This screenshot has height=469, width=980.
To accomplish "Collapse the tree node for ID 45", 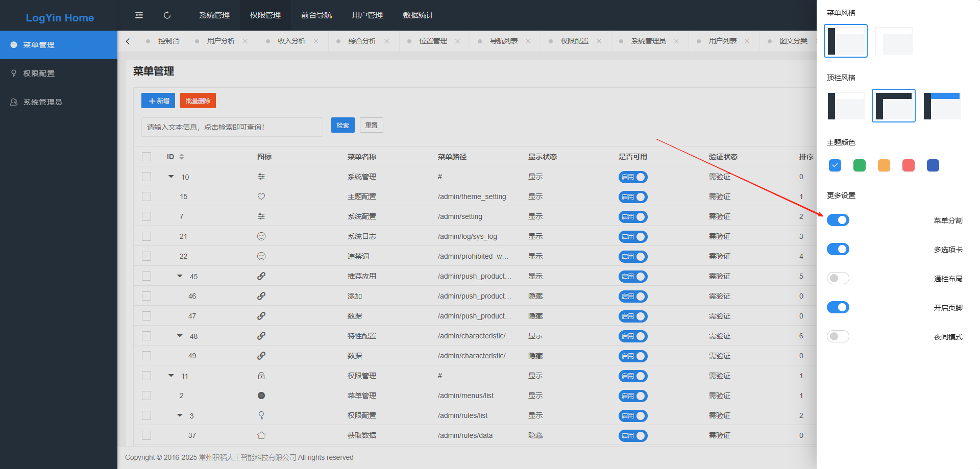I will 180,276.
